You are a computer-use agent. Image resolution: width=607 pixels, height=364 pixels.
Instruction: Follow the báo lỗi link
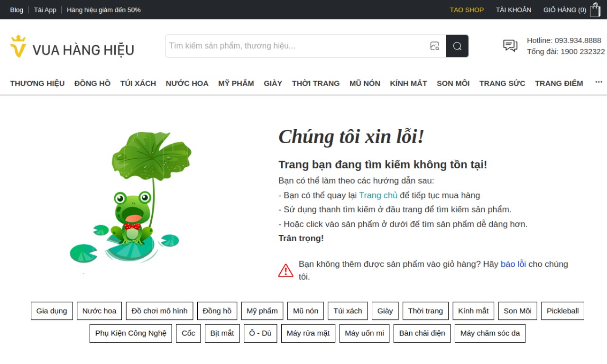513,264
